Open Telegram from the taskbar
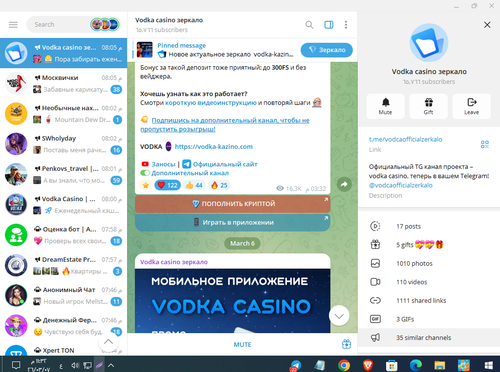 pyautogui.click(x=295, y=365)
